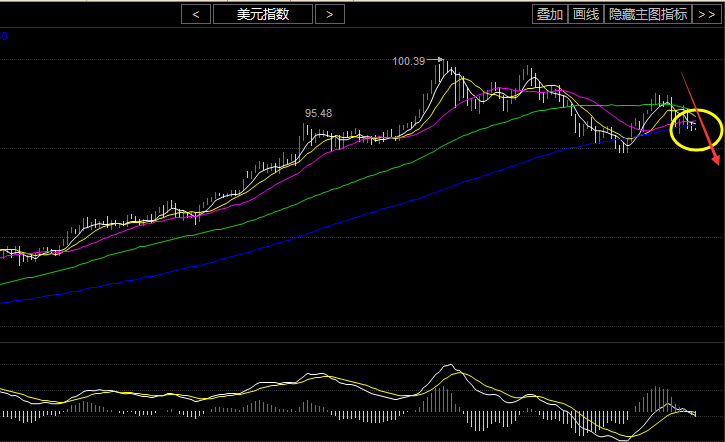Open the 美元指数 symbol title box
Screen dimensions: 725x442
click(263, 14)
